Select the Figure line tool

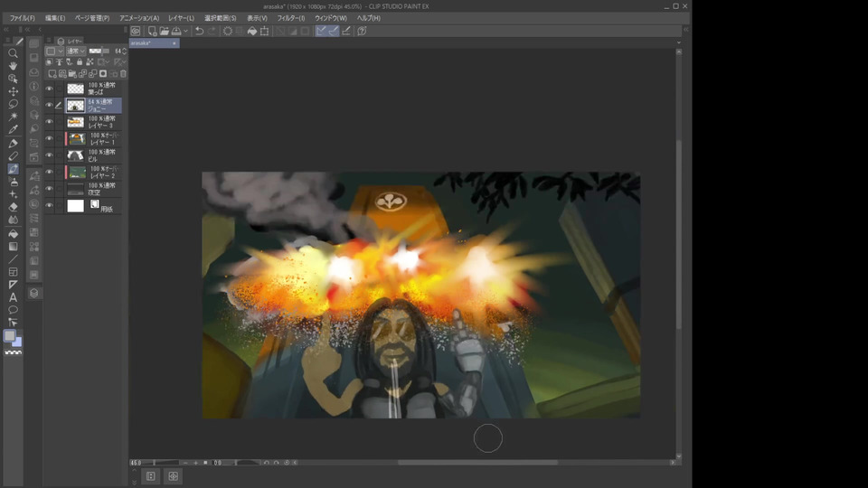(13, 259)
